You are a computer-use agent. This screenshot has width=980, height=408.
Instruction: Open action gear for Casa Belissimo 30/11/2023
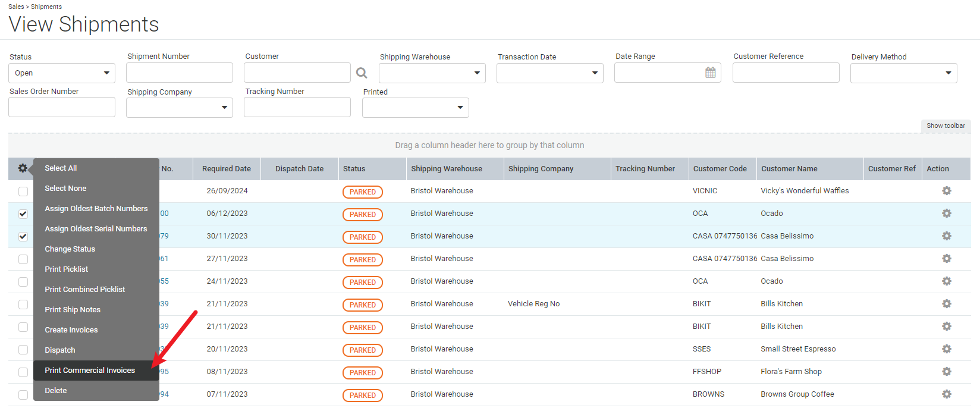(947, 236)
